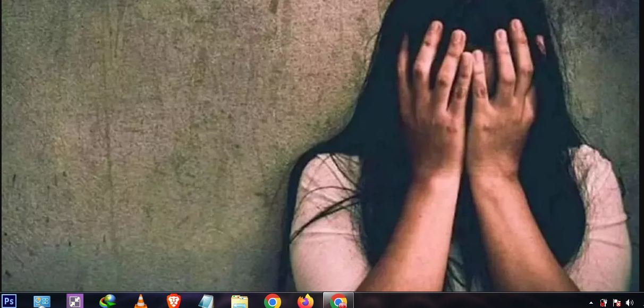This screenshot has width=644, height=308.
Task: Open the Action Center flag icon
Action: click(x=617, y=303)
